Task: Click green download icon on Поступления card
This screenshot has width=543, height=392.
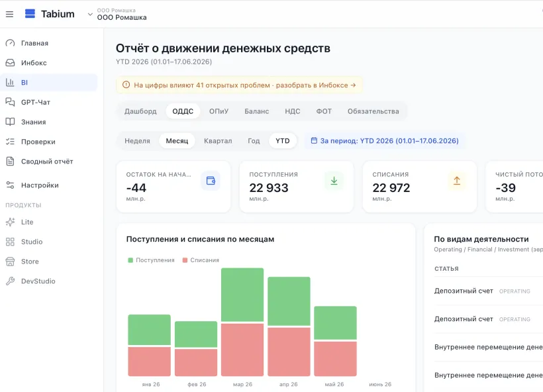Action: (x=334, y=181)
